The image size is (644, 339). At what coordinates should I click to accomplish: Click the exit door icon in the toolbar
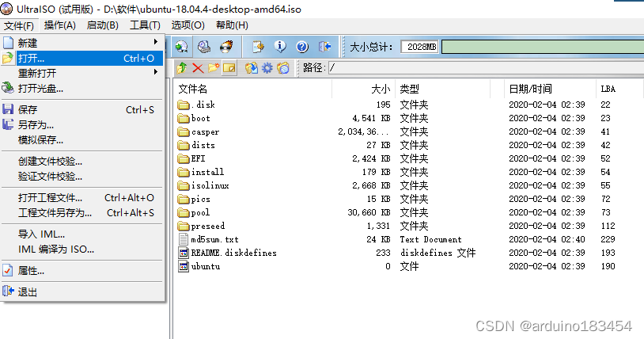(324, 47)
